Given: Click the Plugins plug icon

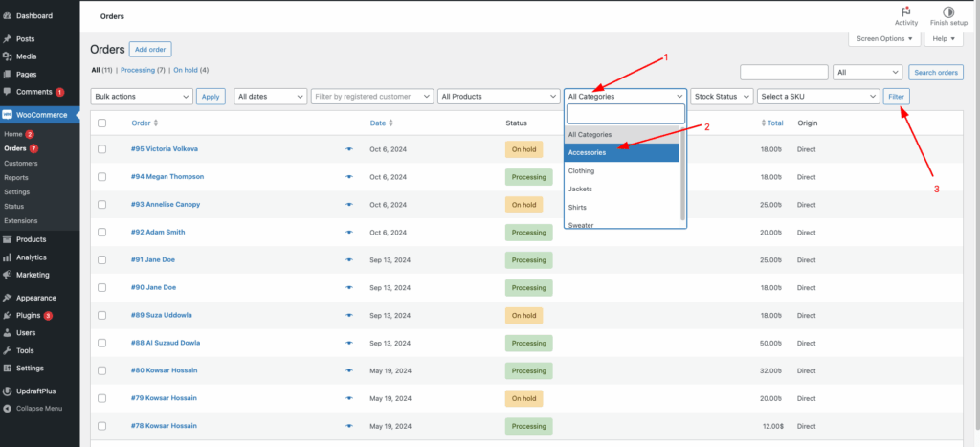Looking at the screenshot, I should click(x=8, y=315).
